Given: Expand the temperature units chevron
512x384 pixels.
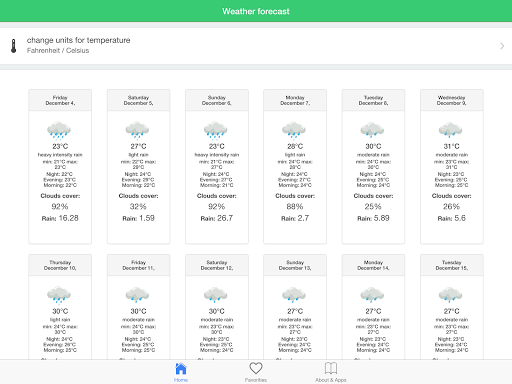Looking at the screenshot, I should pos(502,46).
